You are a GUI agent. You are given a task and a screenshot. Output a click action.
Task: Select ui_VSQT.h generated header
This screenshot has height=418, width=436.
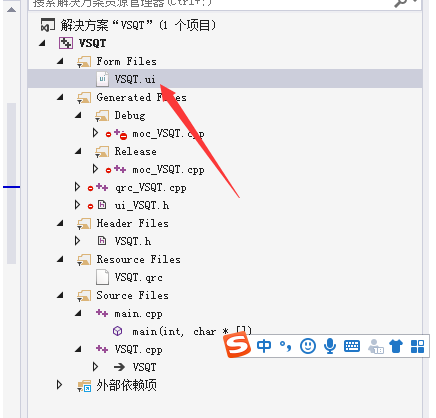142,205
